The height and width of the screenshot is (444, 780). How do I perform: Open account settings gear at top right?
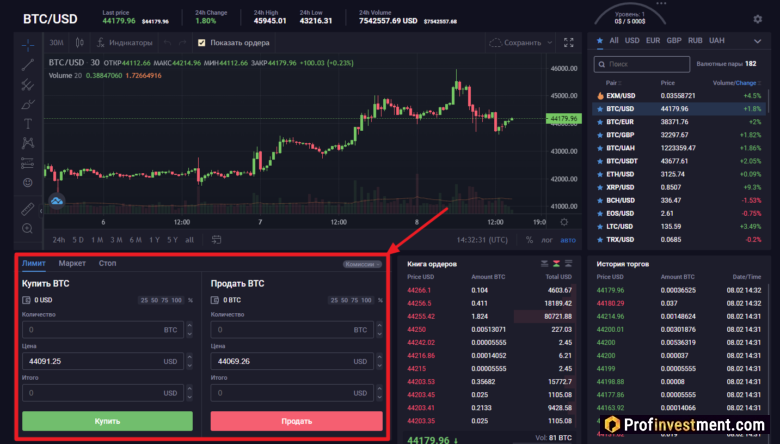tap(758, 19)
